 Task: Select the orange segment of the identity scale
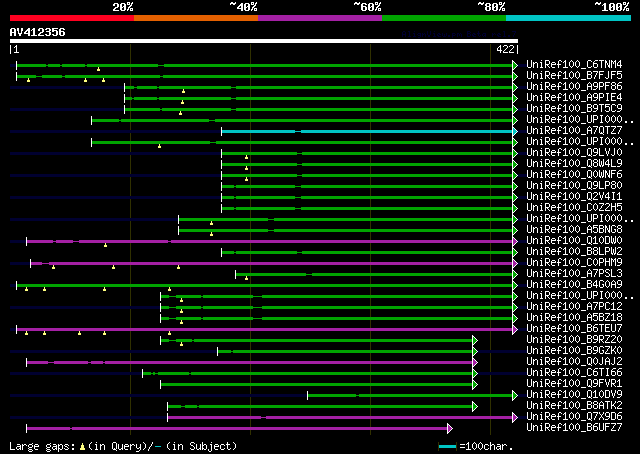pos(196,18)
